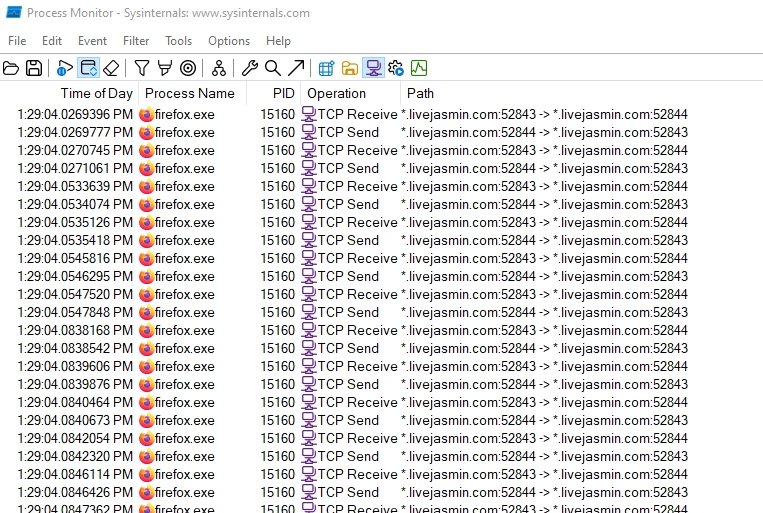Click firefox.exe in the 1:29:04.0838542 row
The height and width of the screenshot is (513, 763).
pos(184,348)
